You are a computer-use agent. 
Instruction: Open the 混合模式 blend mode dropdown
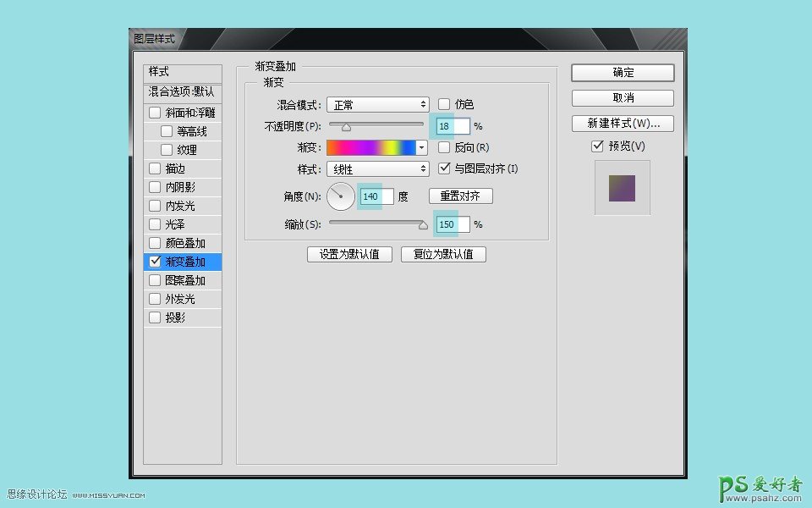click(x=377, y=105)
